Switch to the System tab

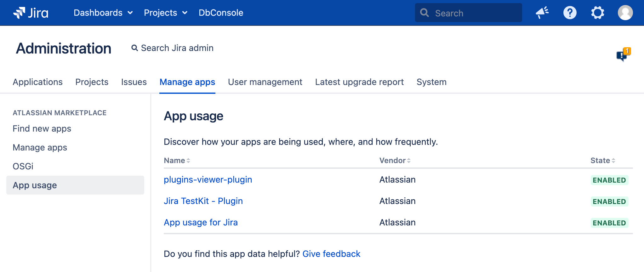pos(431,82)
